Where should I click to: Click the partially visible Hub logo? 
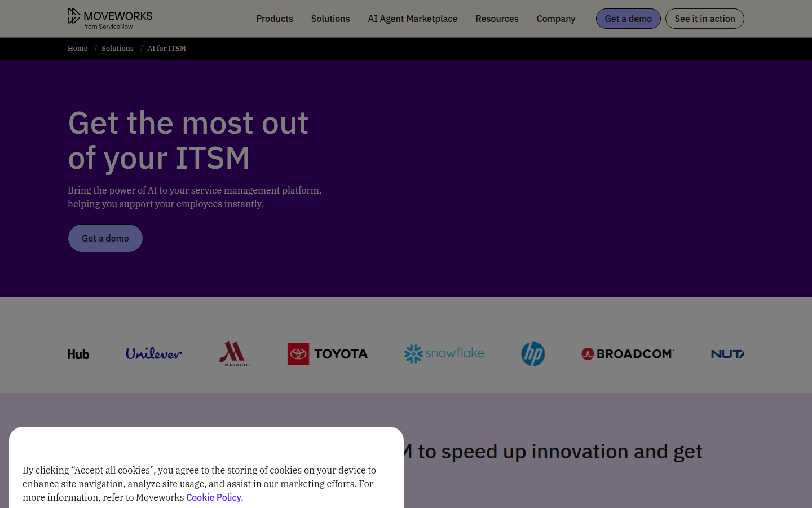78,354
